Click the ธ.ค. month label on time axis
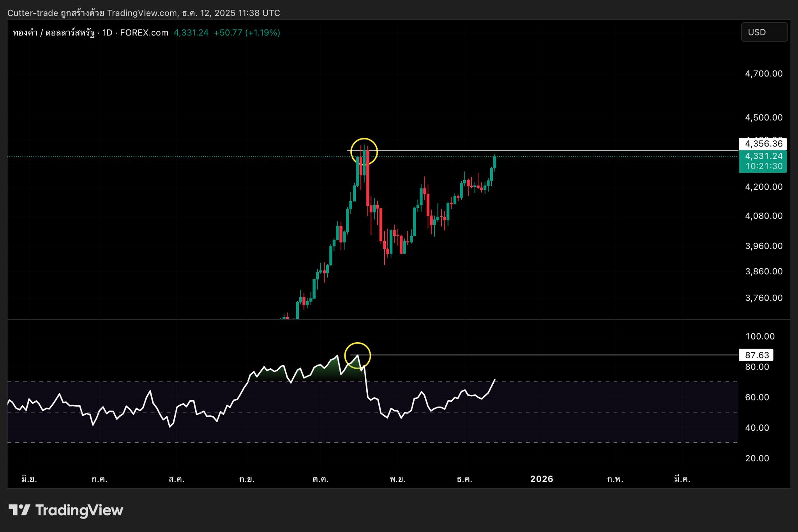The height and width of the screenshot is (532, 798). pos(464,479)
